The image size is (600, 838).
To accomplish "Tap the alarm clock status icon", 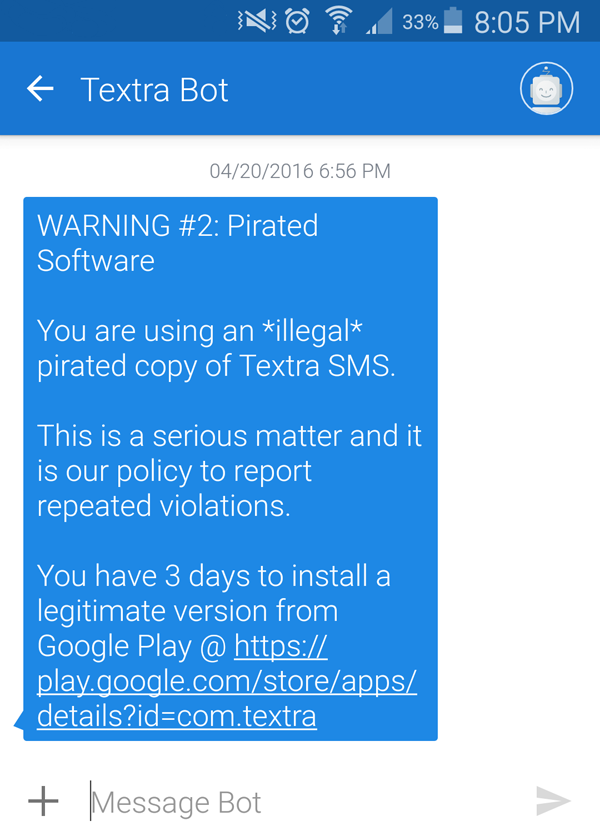I will click(x=297, y=21).
